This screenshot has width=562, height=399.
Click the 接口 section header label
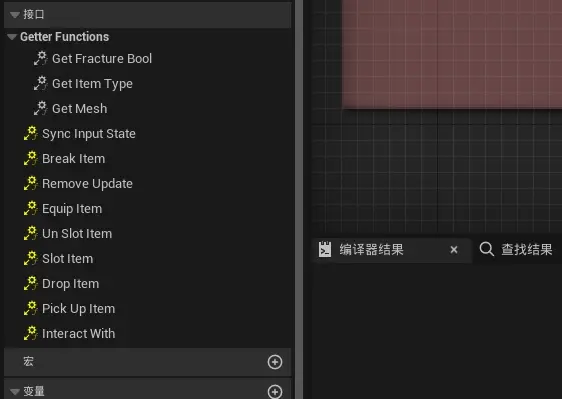pos(34,14)
